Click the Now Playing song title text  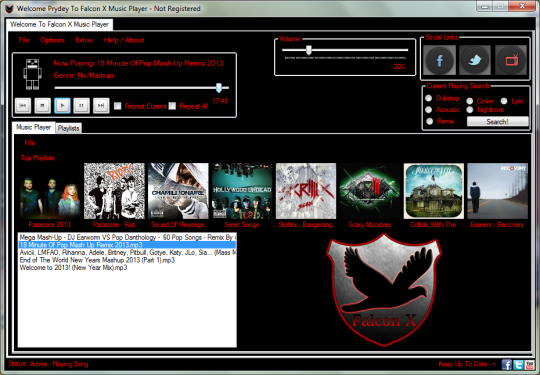(x=138, y=63)
